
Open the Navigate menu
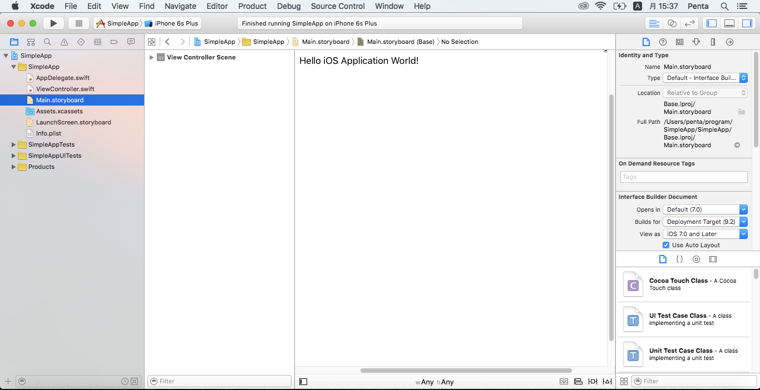[180, 6]
